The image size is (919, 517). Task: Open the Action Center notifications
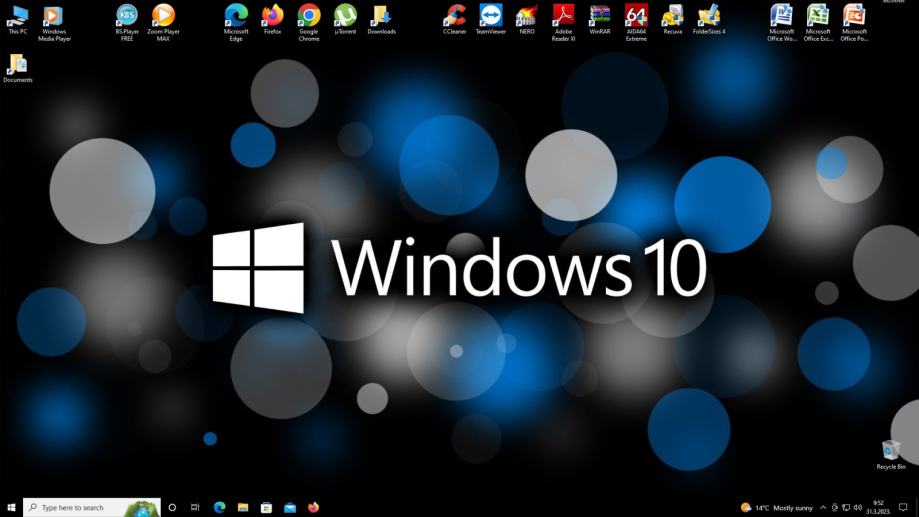coord(903,508)
